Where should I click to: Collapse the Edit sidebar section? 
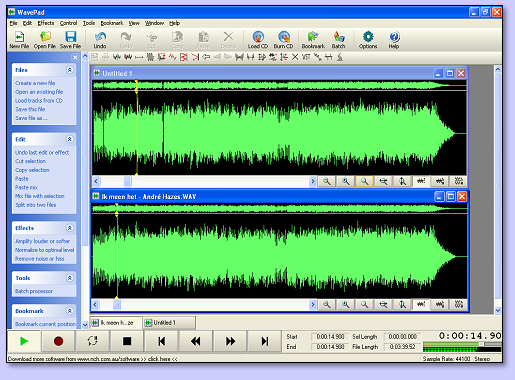click(69, 139)
